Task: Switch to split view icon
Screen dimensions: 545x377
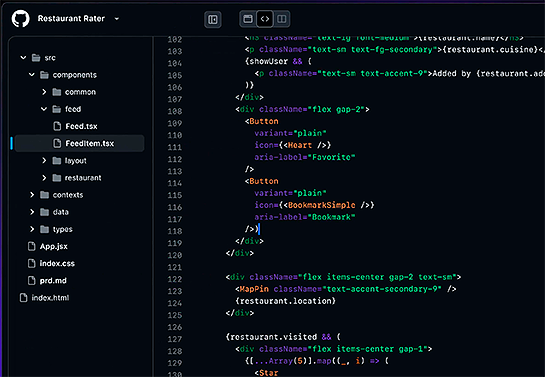Action: click(282, 19)
